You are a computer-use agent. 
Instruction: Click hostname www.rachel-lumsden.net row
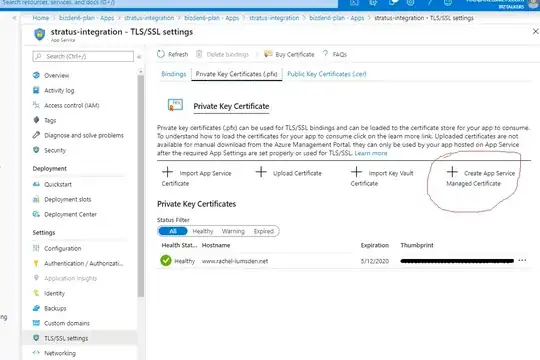[x=235, y=261]
